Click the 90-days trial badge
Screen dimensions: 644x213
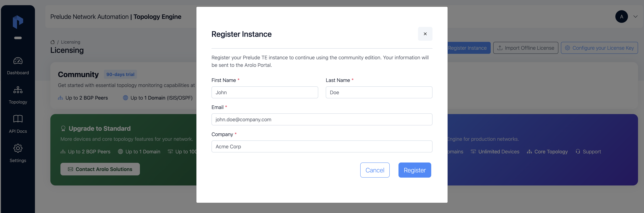tap(120, 74)
